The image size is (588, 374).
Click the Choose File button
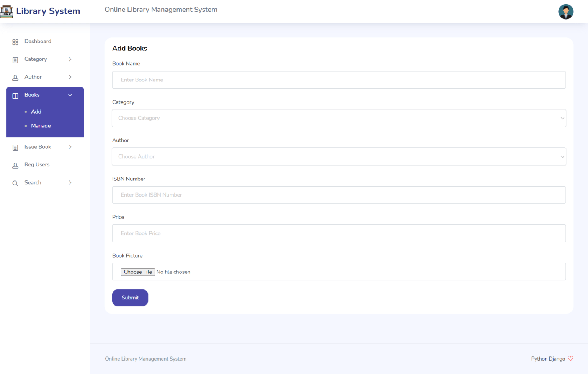(x=138, y=272)
